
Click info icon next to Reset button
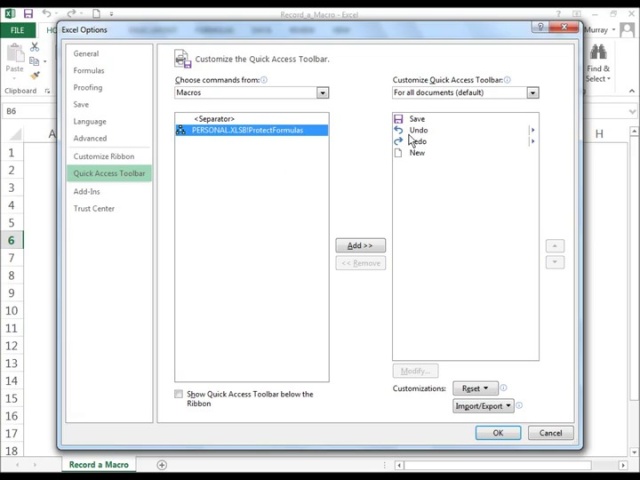coord(504,388)
